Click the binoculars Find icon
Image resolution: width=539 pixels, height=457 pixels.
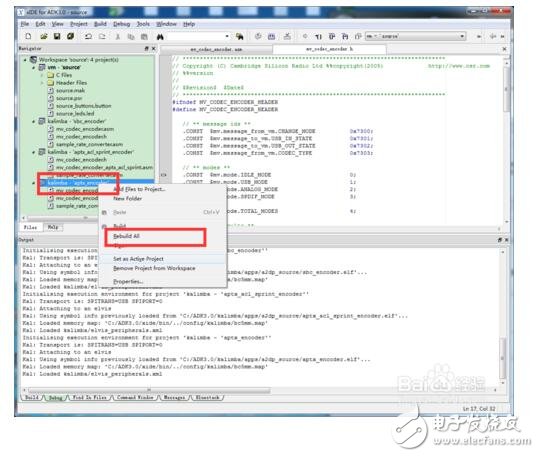pos(160,36)
